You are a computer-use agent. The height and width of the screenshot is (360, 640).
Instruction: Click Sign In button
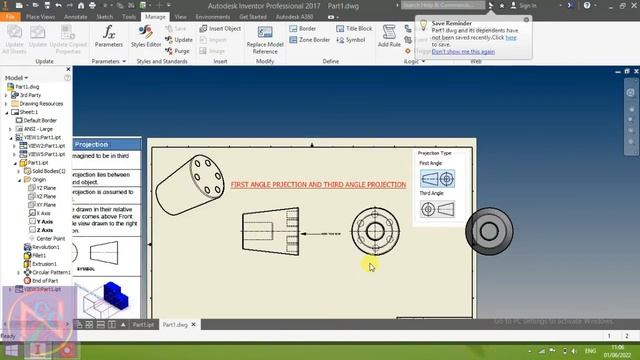pyautogui.click(x=524, y=6)
